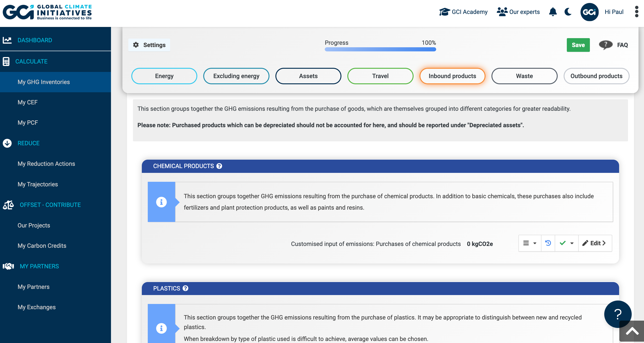Click the Reduce down-arrow icon
The width and height of the screenshot is (644, 343).
7,143
